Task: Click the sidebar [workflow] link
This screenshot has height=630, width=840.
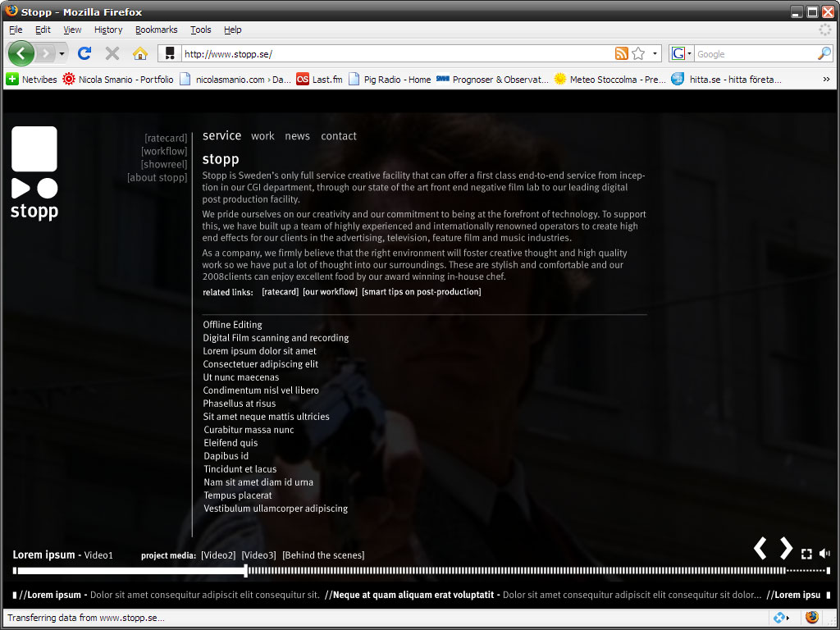Action: tap(164, 151)
